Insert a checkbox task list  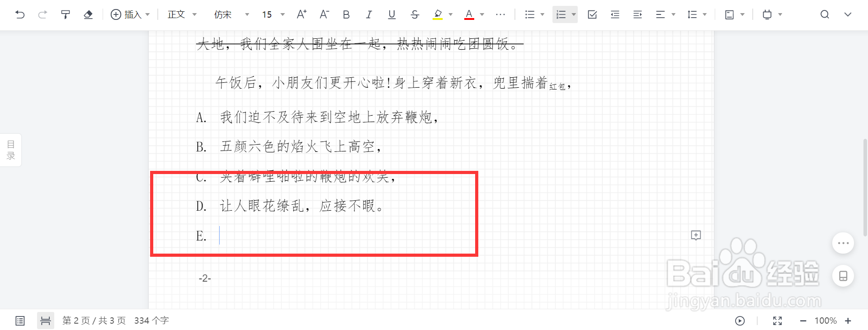coord(592,14)
